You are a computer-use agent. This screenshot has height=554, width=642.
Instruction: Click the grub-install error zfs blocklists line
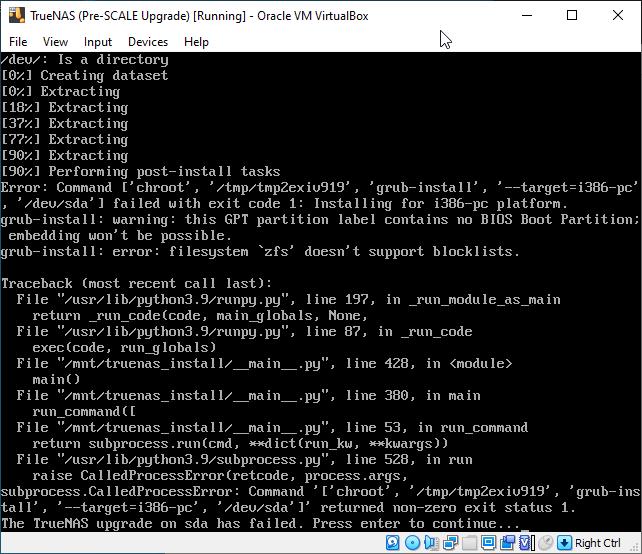pos(260,251)
